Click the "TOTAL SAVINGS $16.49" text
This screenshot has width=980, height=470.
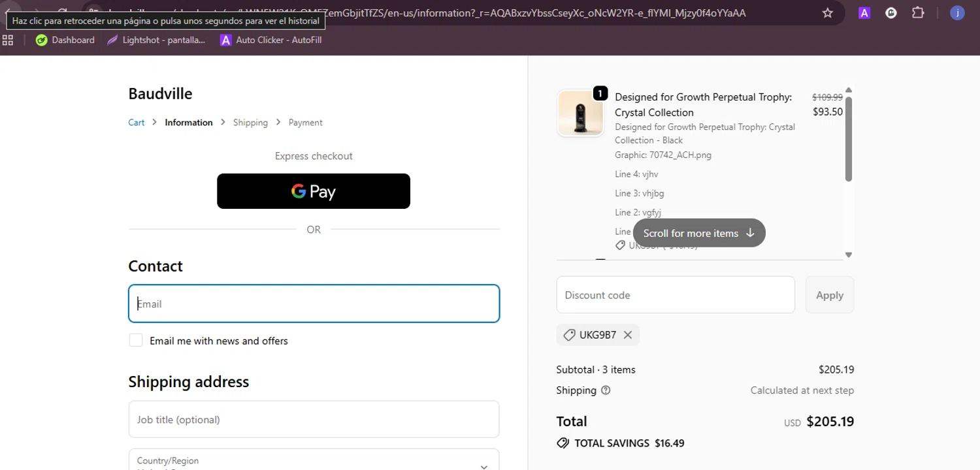[629, 443]
